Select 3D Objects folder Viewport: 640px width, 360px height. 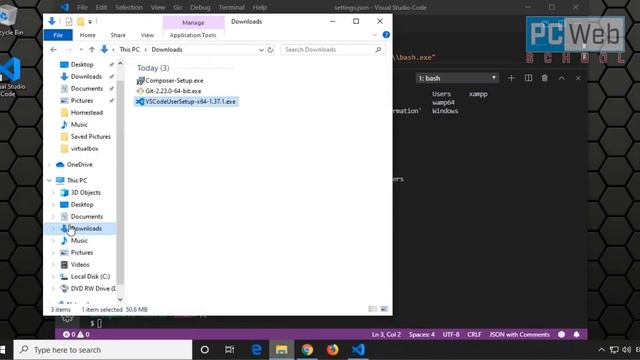(85, 192)
